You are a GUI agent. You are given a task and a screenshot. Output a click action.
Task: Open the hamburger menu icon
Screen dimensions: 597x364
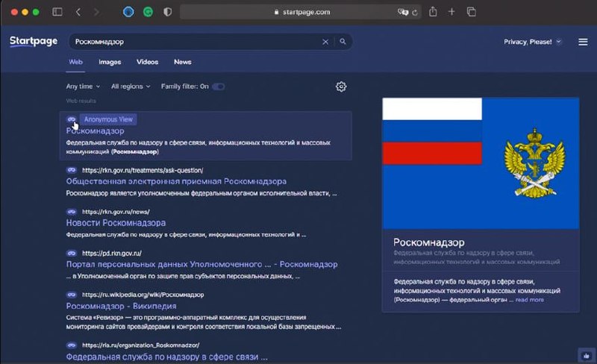583,42
